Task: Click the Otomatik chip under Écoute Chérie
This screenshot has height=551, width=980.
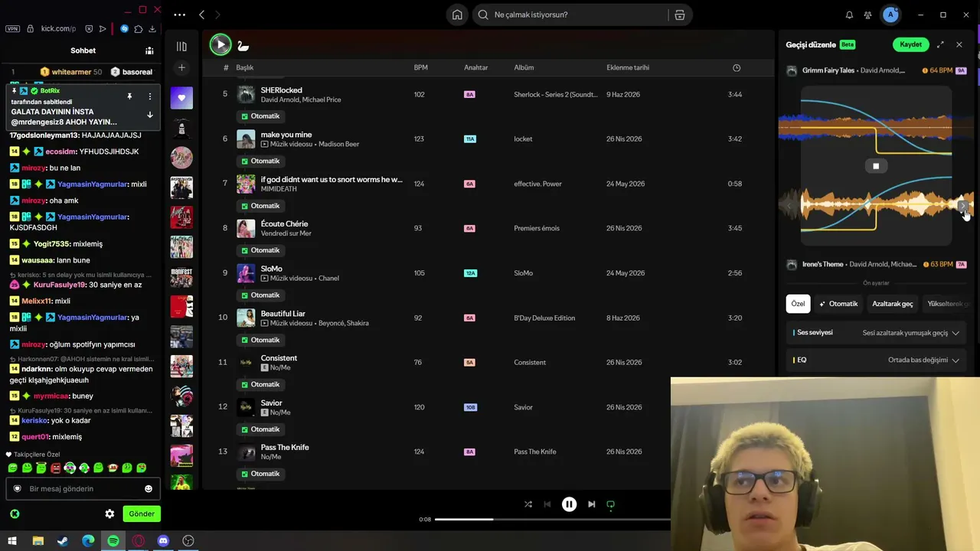Action: click(261, 250)
